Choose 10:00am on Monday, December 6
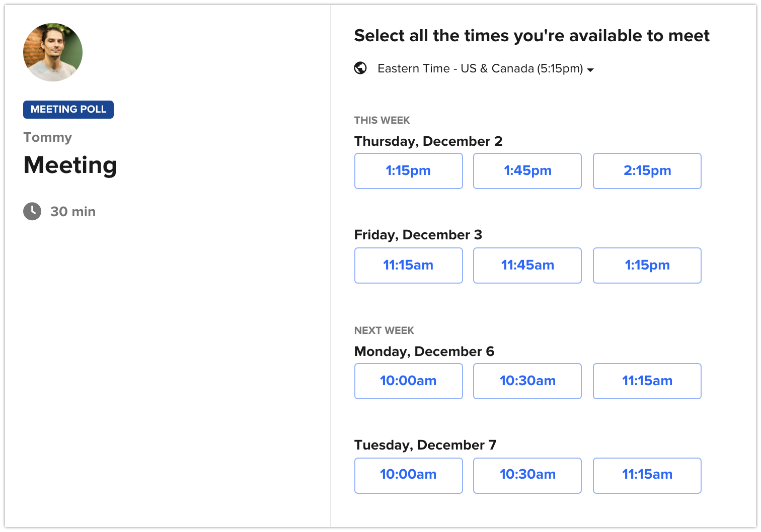 pos(408,381)
